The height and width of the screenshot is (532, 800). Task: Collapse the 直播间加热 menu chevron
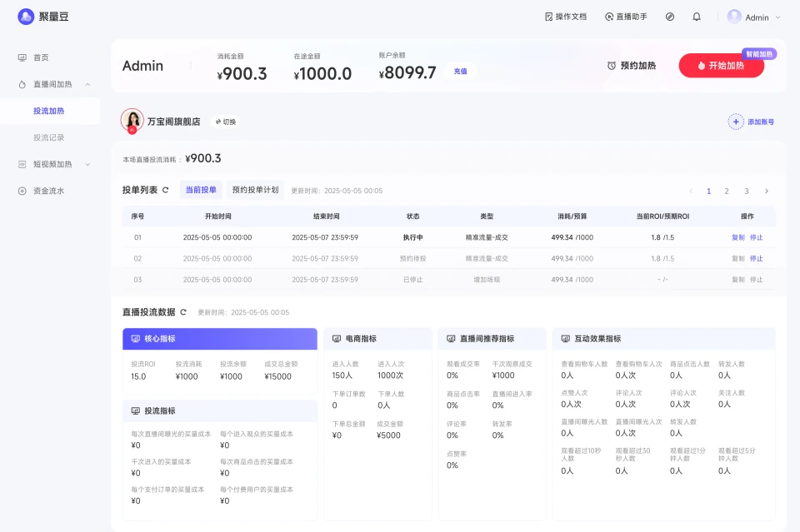(x=87, y=85)
